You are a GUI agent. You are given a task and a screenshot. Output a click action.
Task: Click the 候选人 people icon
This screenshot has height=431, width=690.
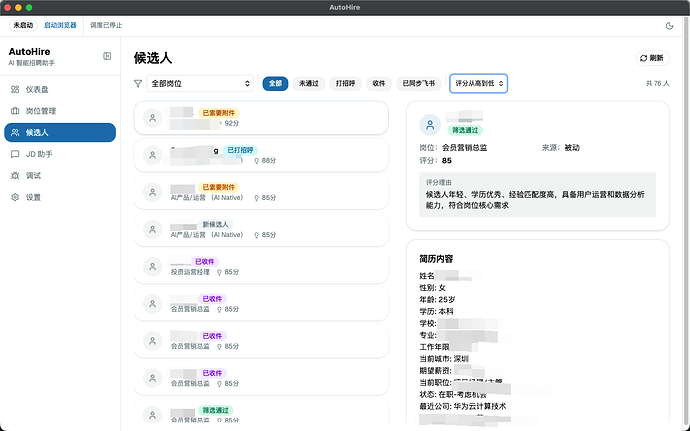tap(15, 133)
